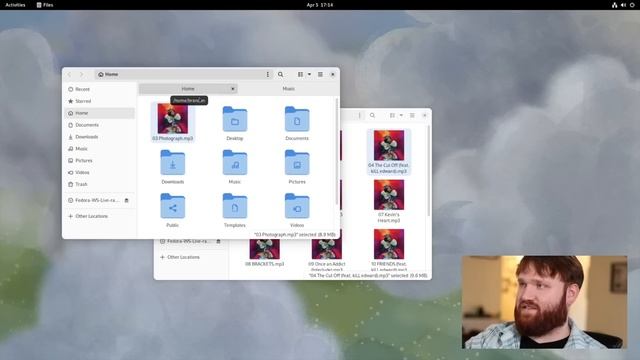Screen dimensions: 640x360
Task: Open Recent in the front window sidebar
Action: coord(100,89)
